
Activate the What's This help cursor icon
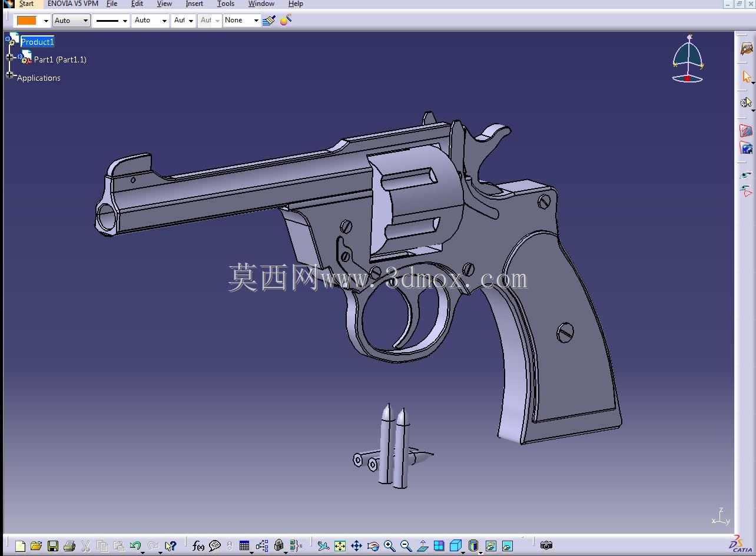(x=170, y=546)
